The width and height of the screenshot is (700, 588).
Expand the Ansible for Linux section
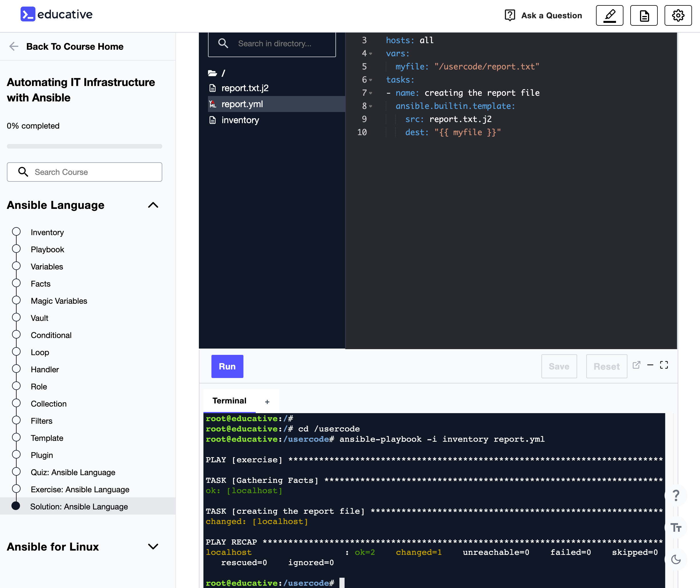click(153, 547)
